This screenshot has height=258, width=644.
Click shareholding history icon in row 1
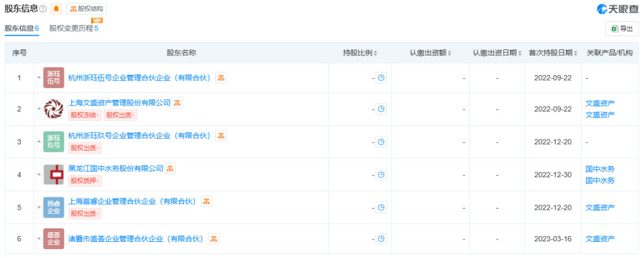pos(381,78)
